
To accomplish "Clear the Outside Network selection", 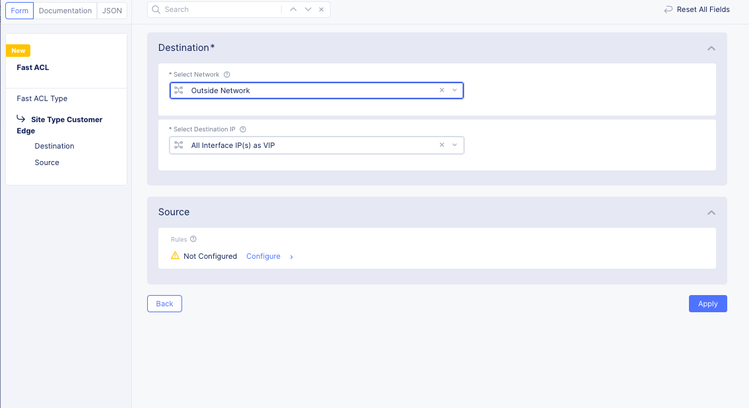I will [x=442, y=91].
